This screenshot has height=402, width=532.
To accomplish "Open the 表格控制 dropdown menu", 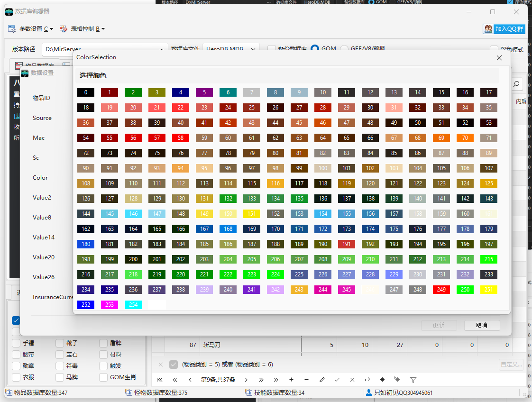I will (x=83, y=29).
